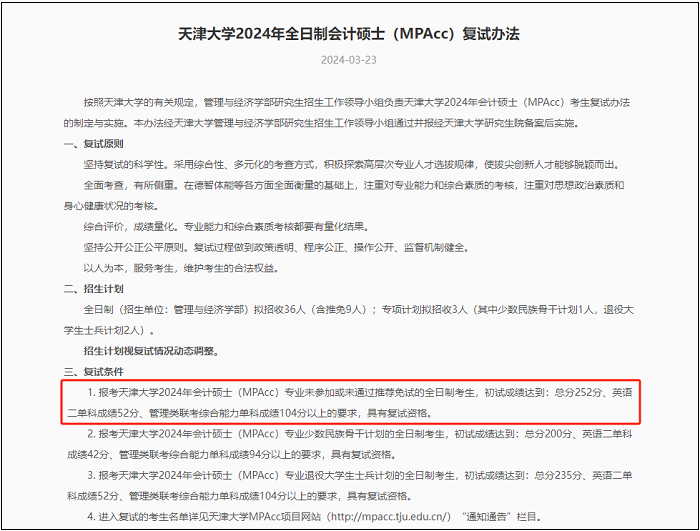The image size is (700, 531).
Task: Click the heading 三、复试条件
Action: 91,372
